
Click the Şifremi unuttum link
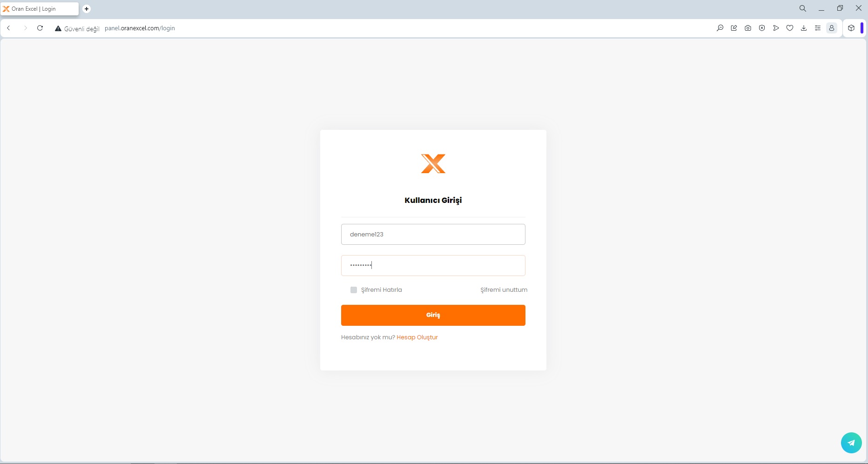pyautogui.click(x=504, y=290)
